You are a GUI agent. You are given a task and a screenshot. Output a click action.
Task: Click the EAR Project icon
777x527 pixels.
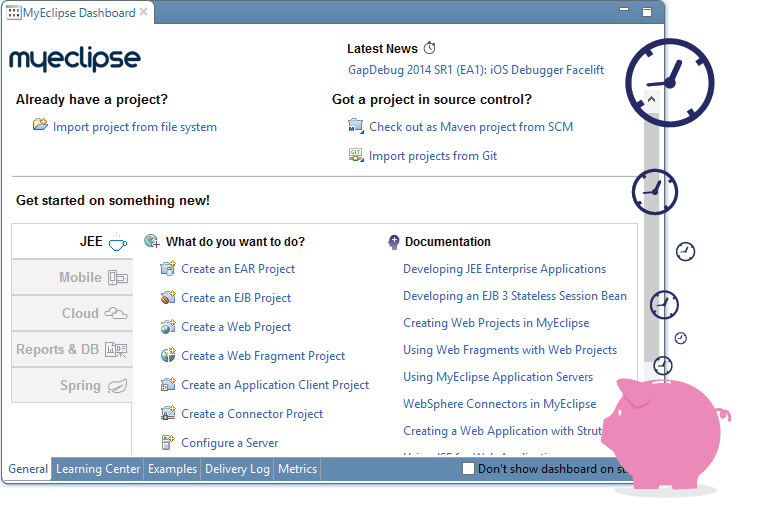[x=168, y=268]
